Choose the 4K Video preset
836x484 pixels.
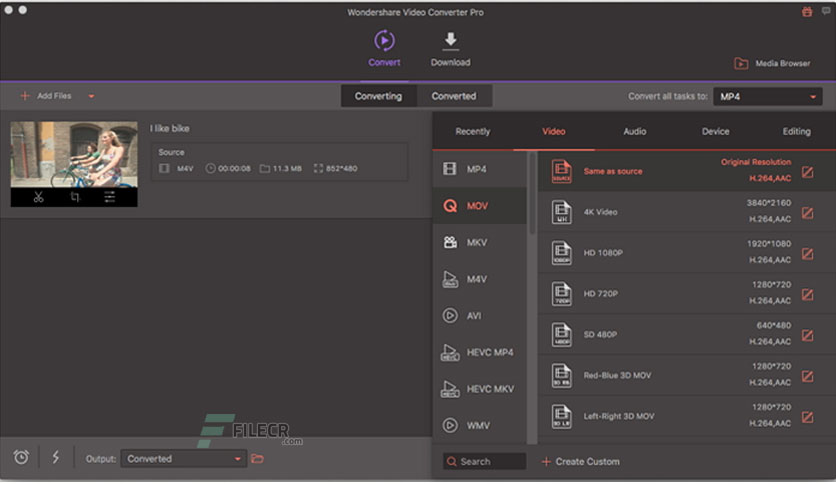tap(687, 212)
